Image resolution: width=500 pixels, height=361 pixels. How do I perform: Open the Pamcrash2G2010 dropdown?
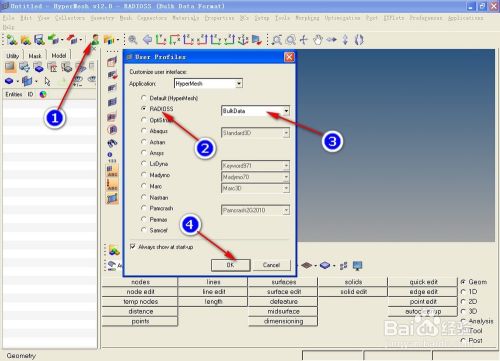pos(255,210)
